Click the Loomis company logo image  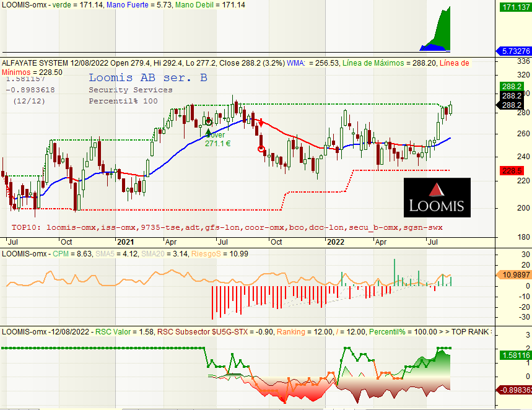(437, 198)
